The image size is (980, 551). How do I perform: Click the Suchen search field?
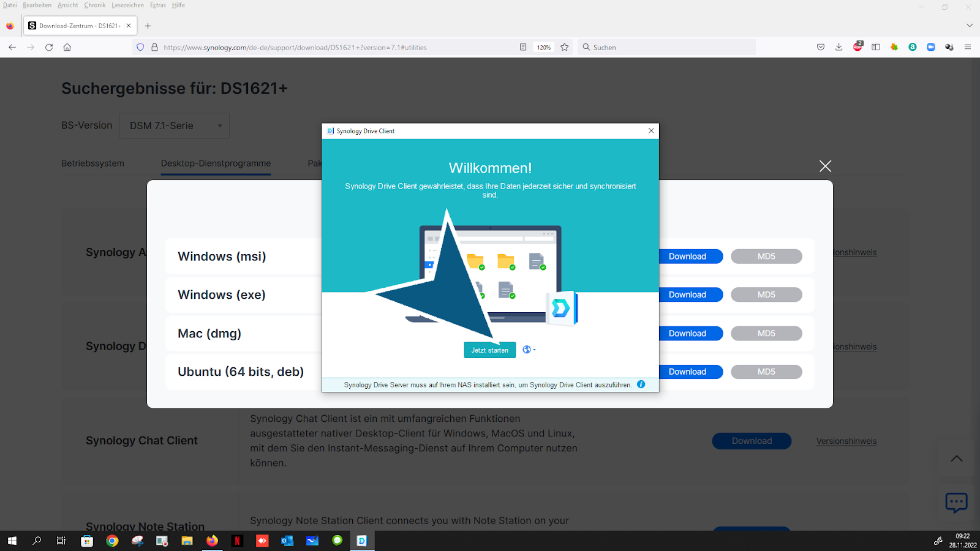tap(667, 47)
